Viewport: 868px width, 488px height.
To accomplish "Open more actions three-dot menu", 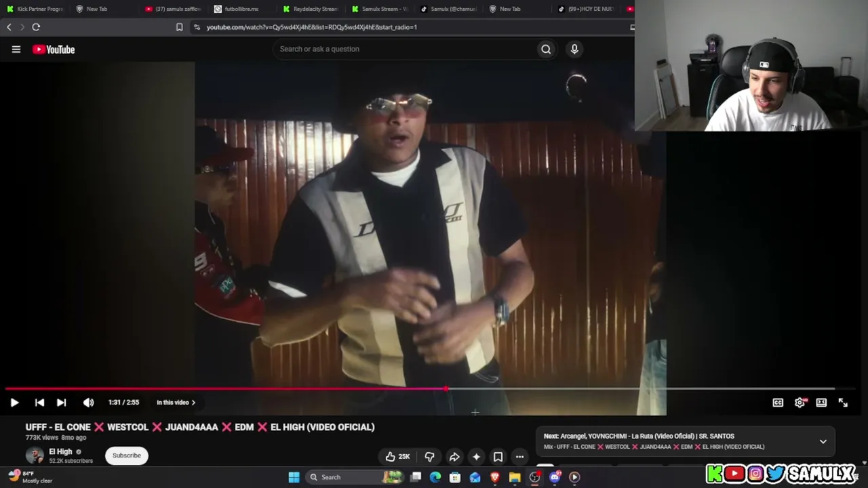I will pos(519,457).
